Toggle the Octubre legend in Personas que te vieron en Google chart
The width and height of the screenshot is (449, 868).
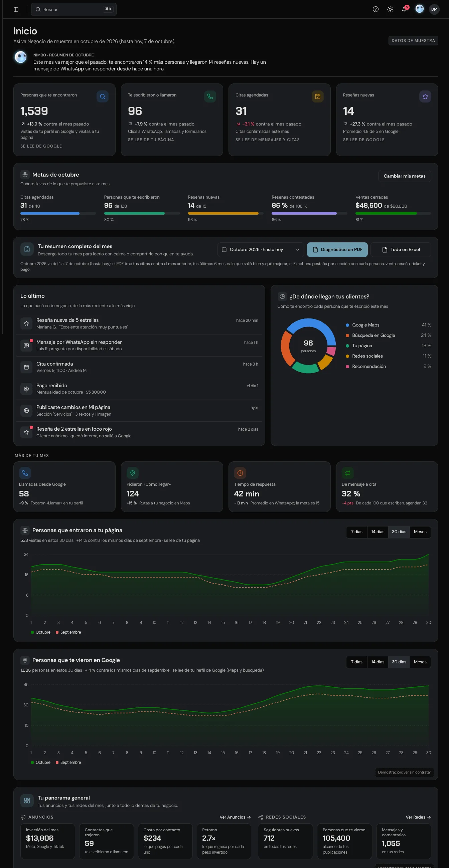41,762
